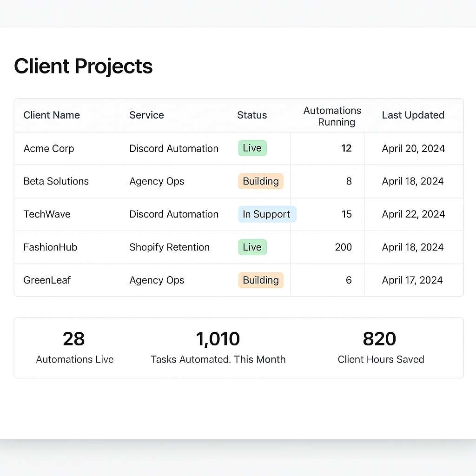Click the 28 automations live figure
This screenshot has width=476, height=476.
click(74, 339)
